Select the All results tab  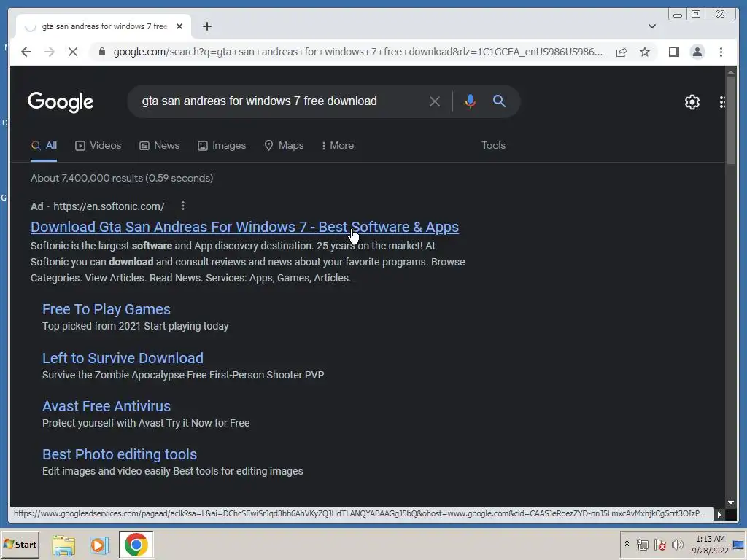tap(44, 146)
